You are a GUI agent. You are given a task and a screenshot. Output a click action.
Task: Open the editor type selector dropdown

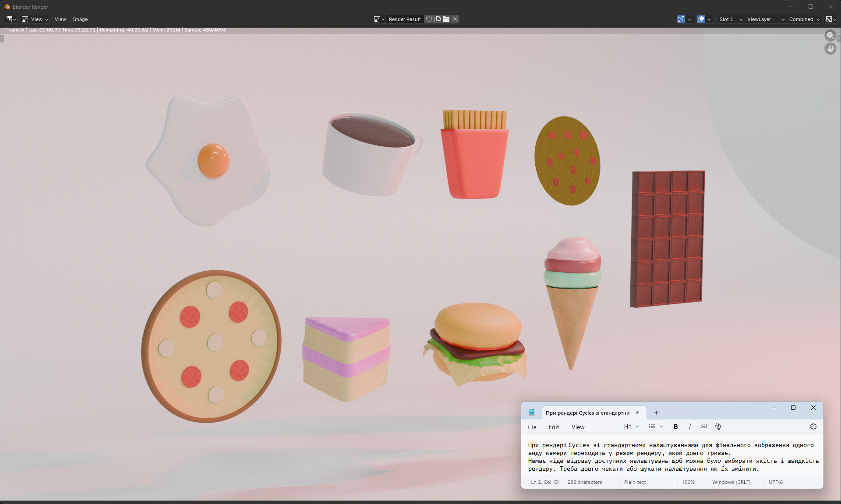pyautogui.click(x=11, y=19)
